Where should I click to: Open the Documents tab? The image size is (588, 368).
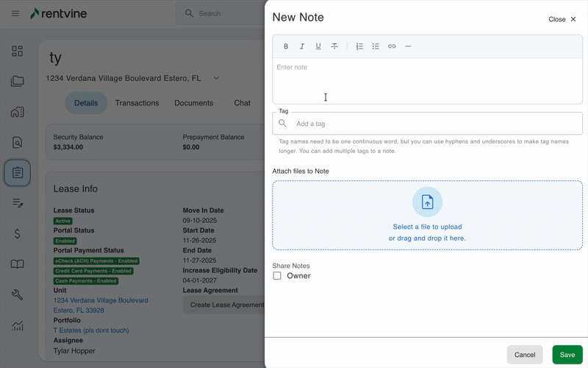tap(193, 103)
